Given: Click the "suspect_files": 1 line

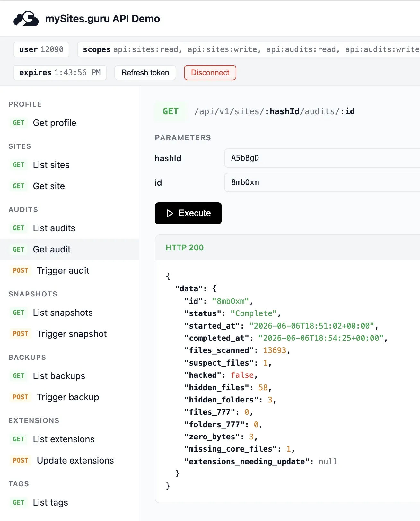Looking at the screenshot, I should pos(228,363).
